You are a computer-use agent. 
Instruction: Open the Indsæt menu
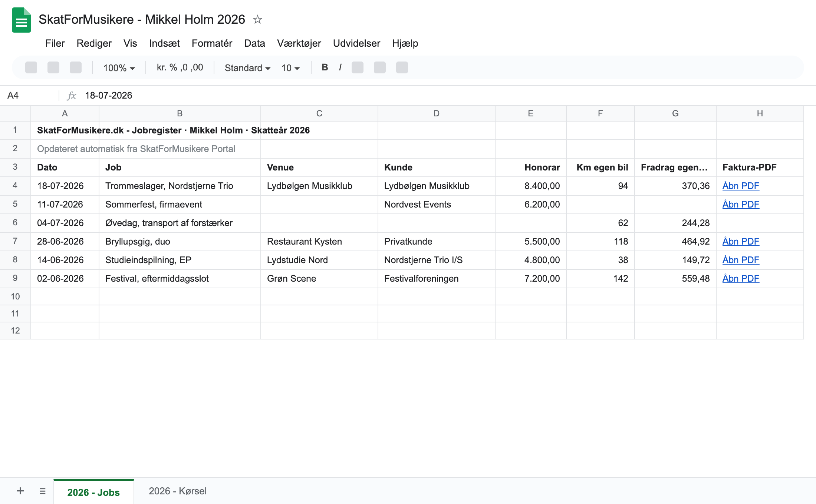point(164,43)
